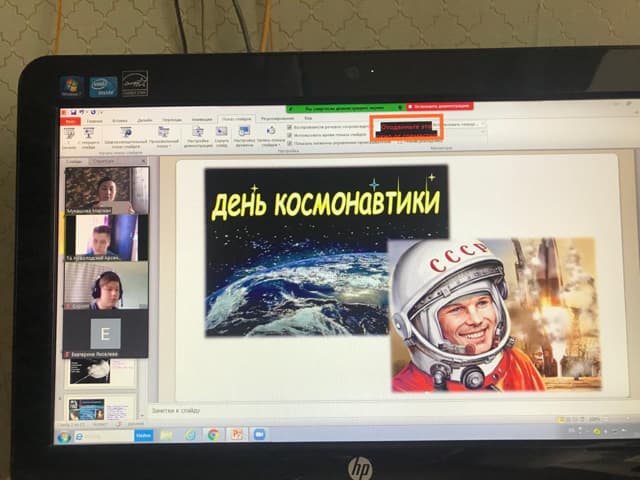
Task: Click the blue taskbar button beside Internet Explorer
Action: coord(144,436)
